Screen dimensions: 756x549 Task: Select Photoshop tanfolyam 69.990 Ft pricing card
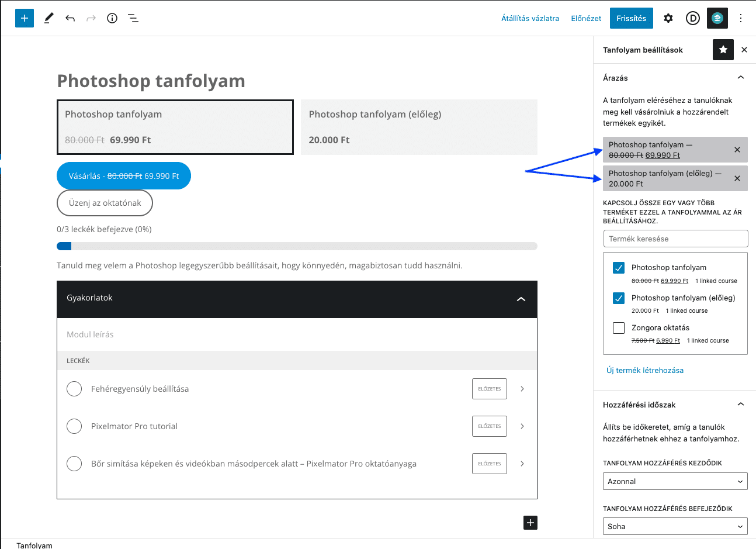tap(175, 127)
